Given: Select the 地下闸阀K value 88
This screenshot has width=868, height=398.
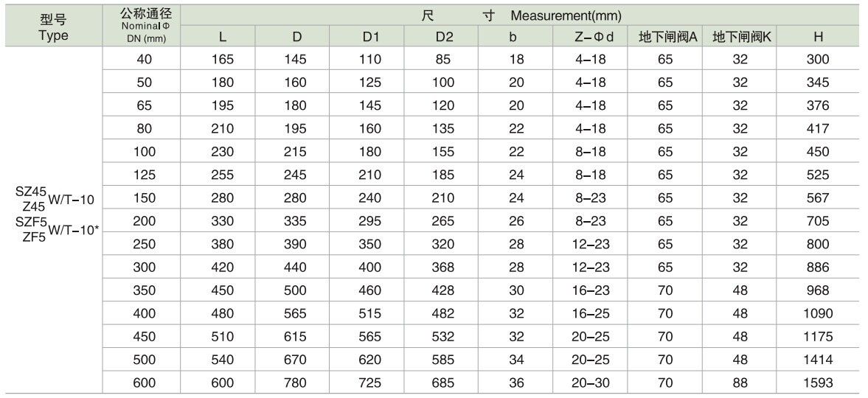Looking at the screenshot, I should 740,383.
